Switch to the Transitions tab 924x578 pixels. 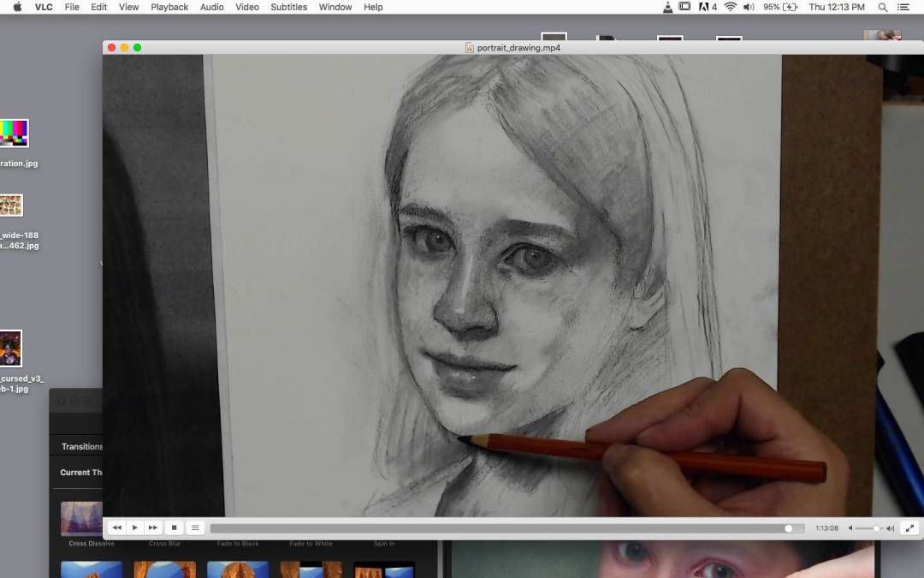81,446
